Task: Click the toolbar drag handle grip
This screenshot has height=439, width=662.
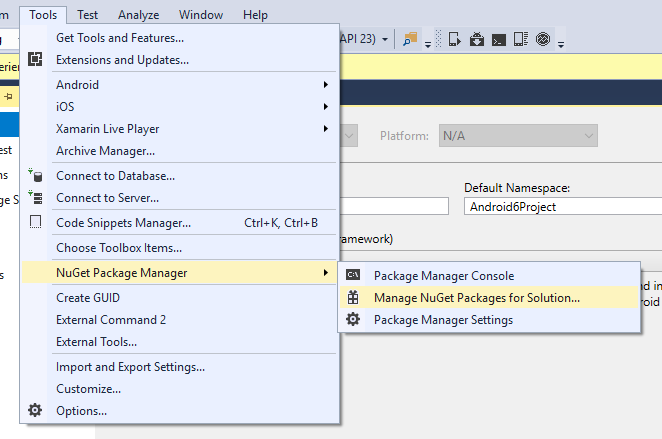Action: pos(439,39)
